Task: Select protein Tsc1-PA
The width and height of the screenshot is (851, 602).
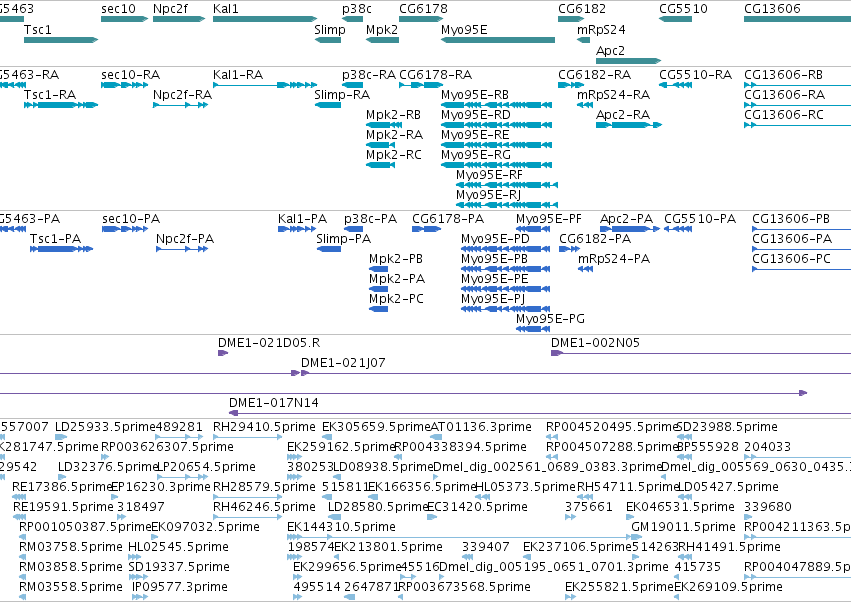Action: tap(61, 249)
